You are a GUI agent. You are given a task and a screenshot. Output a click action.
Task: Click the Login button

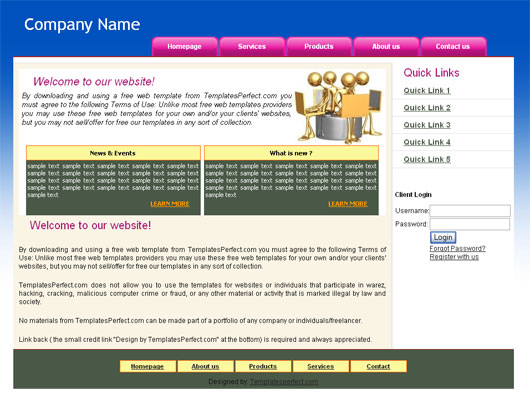coord(443,237)
